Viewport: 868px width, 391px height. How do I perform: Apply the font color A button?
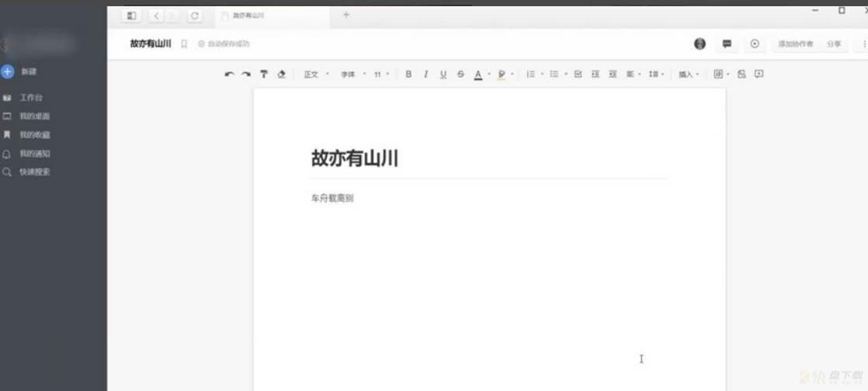click(x=477, y=75)
